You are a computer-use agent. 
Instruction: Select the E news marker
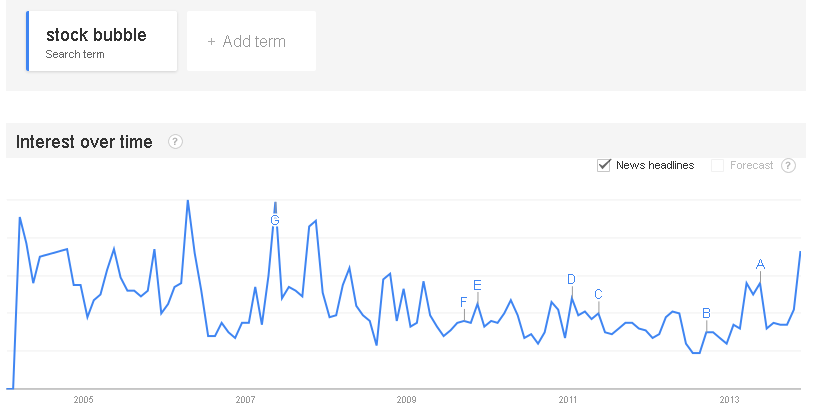(x=477, y=285)
